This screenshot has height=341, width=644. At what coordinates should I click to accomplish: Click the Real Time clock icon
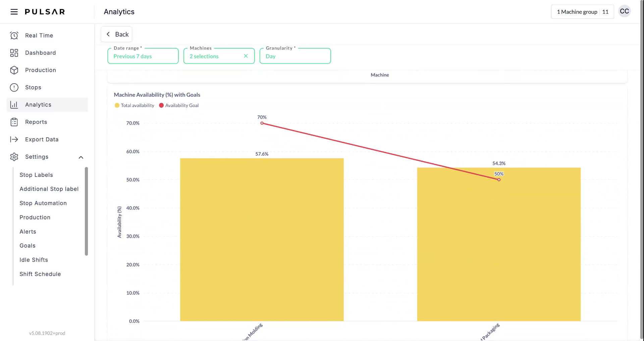point(14,36)
